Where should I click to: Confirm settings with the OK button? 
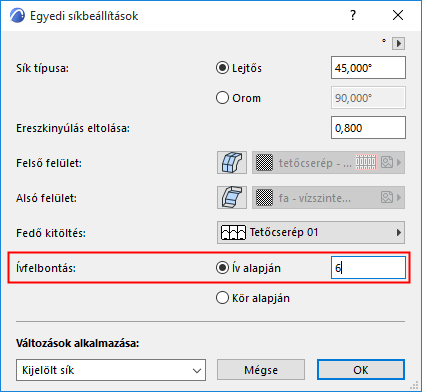[x=361, y=370]
